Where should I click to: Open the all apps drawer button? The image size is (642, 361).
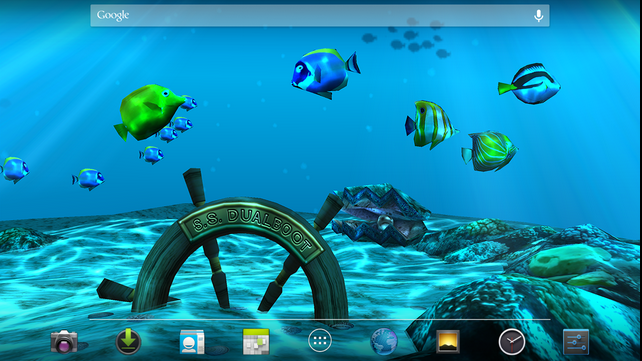tap(320, 340)
